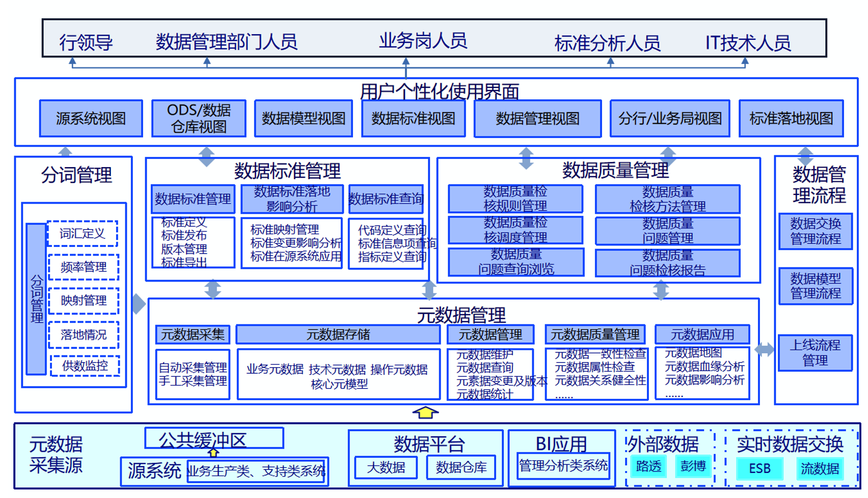Click the yellow up arrow below 元数据管理

425,412
